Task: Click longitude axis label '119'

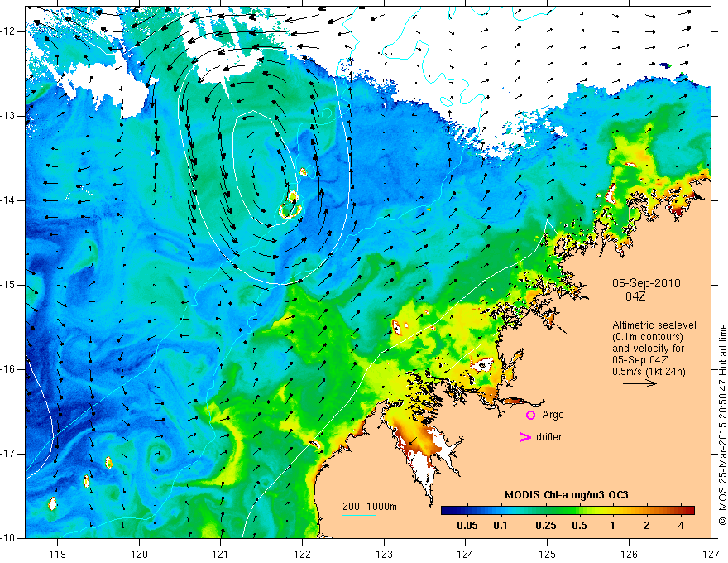Action: click(58, 554)
